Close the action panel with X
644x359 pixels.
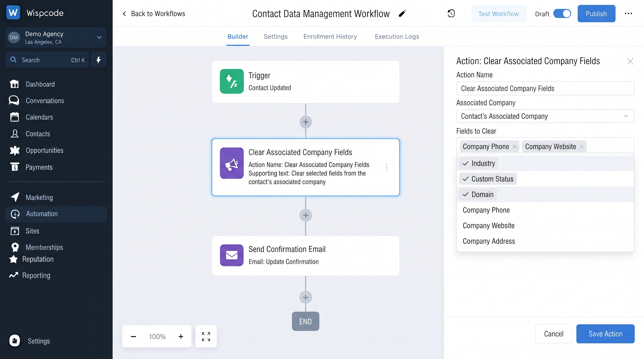pyautogui.click(x=630, y=61)
